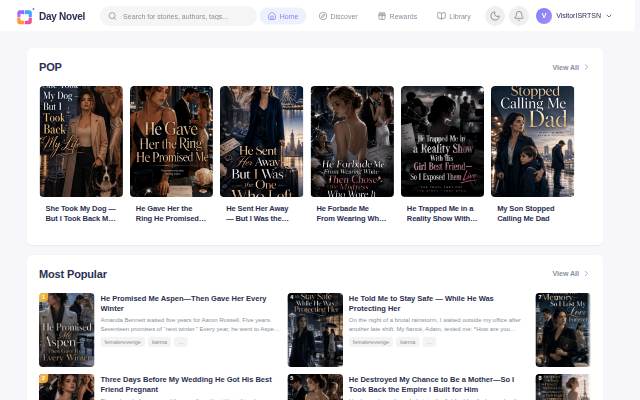Open notifications bell icon

(519, 16)
